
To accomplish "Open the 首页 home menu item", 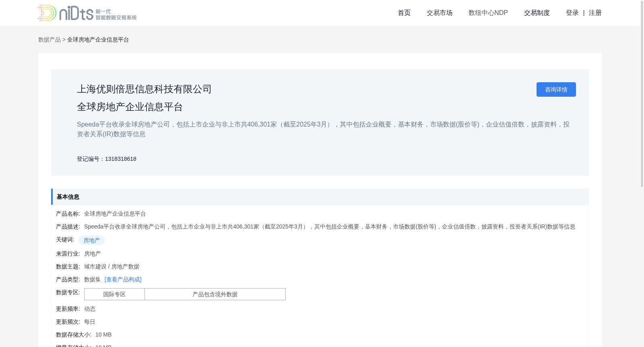I will pyautogui.click(x=404, y=13).
